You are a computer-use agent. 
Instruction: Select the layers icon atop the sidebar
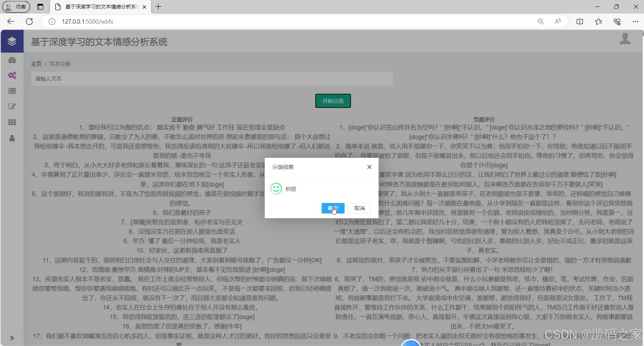click(x=12, y=41)
